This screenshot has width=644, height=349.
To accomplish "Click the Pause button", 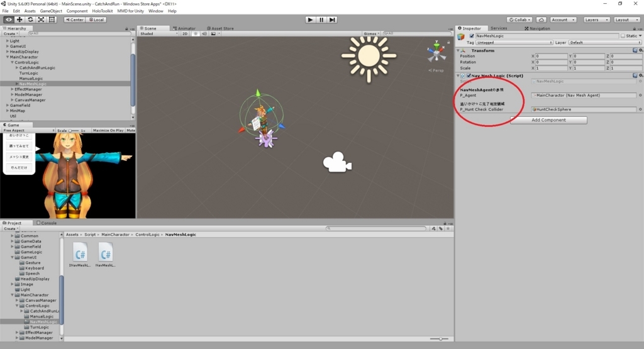I will point(321,19).
